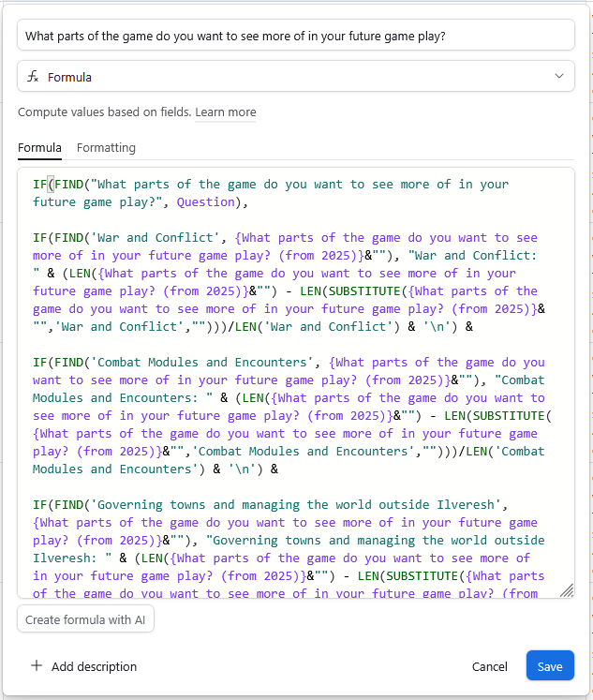Screen dimensions: 593x700
Task: Click the field name input box
Action: pyautogui.click(x=296, y=36)
